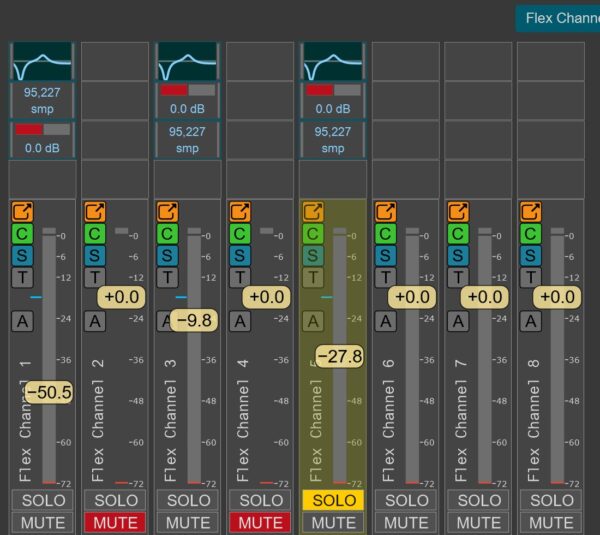The width and height of the screenshot is (600, 535).
Task: Click the Flex Channel tab at top right
Action: click(558, 18)
